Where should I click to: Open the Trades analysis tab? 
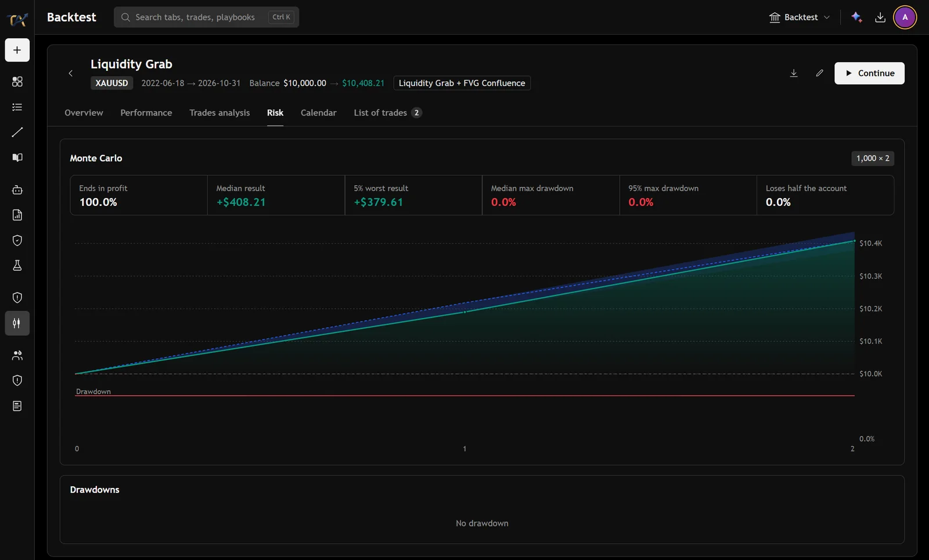point(219,113)
